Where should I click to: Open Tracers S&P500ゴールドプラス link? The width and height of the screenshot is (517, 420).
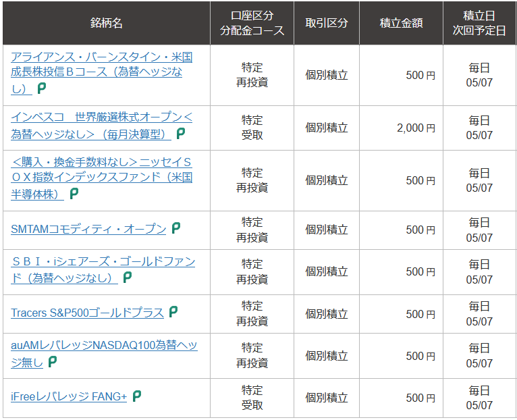click(x=87, y=313)
